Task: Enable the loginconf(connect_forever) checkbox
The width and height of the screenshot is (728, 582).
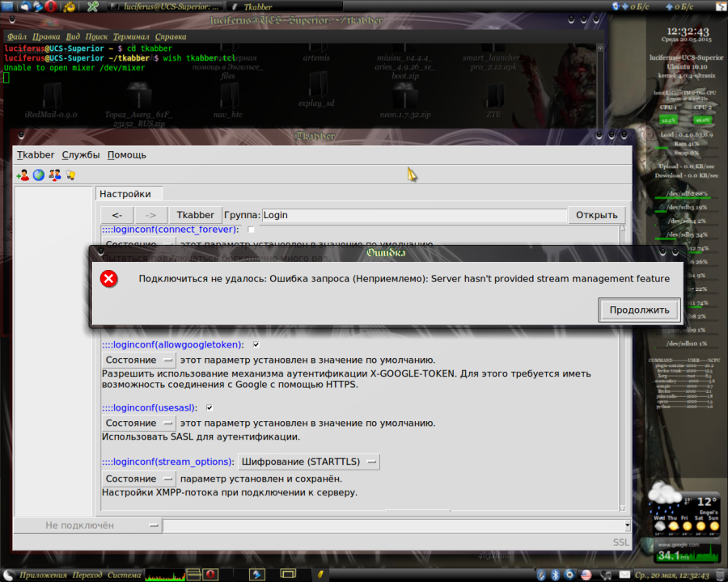Action: click(x=252, y=230)
